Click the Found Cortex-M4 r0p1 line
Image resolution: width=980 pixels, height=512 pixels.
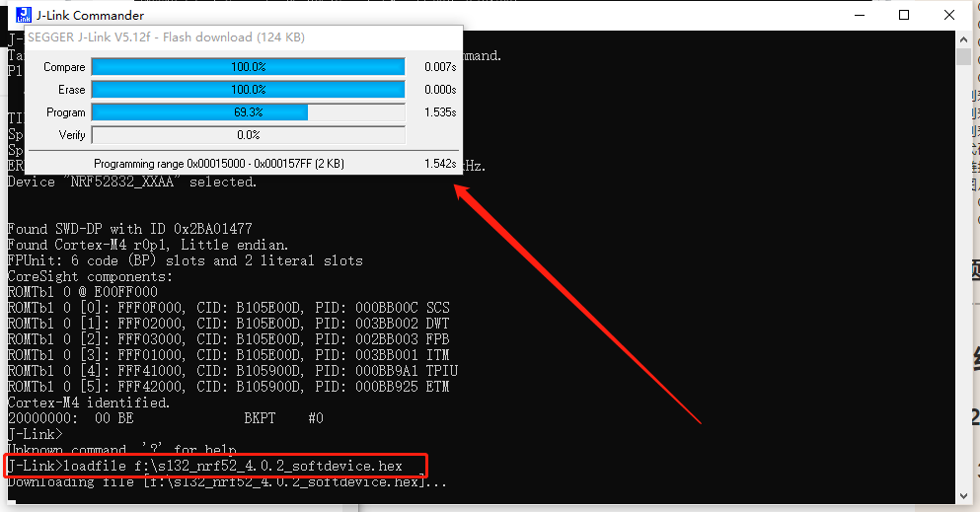point(148,245)
